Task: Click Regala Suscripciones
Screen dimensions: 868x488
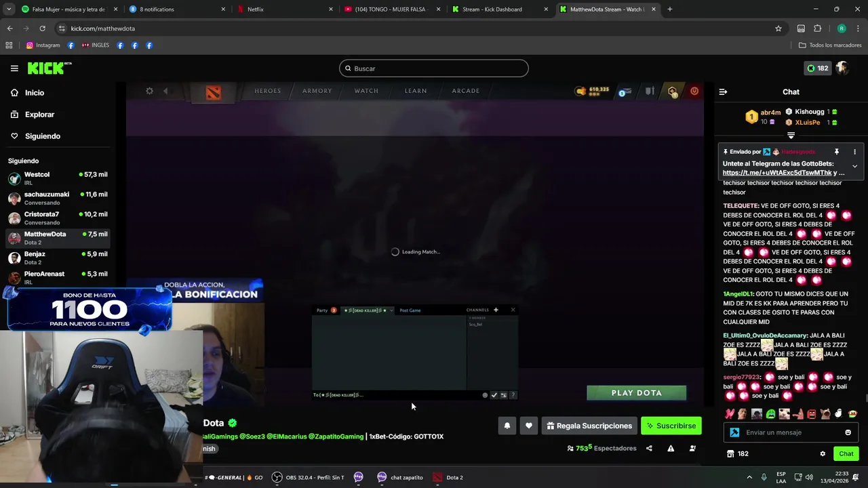Action: pos(589,426)
